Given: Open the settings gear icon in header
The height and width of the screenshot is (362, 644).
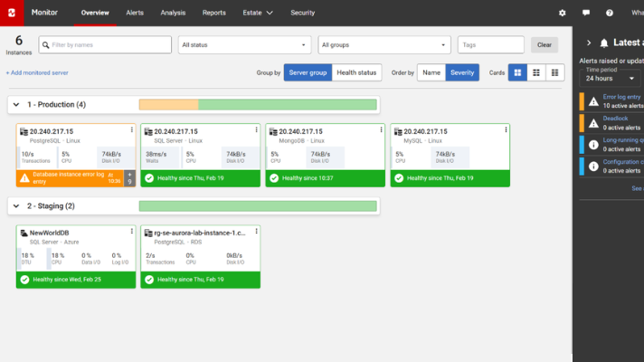Looking at the screenshot, I should pos(563,14).
